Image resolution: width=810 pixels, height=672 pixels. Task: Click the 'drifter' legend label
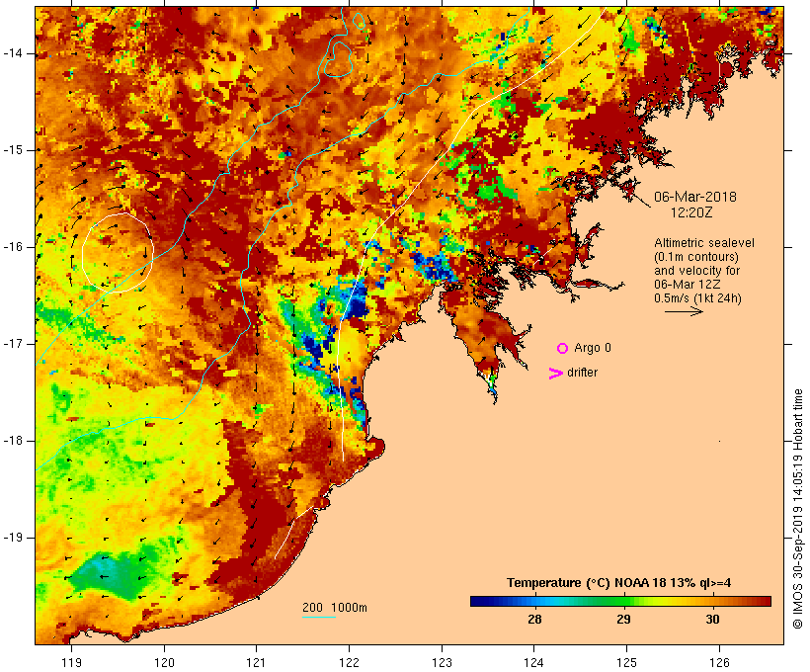(x=582, y=373)
